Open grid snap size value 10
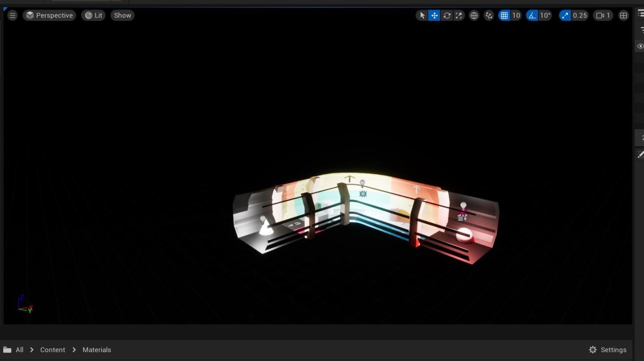 tap(516, 16)
